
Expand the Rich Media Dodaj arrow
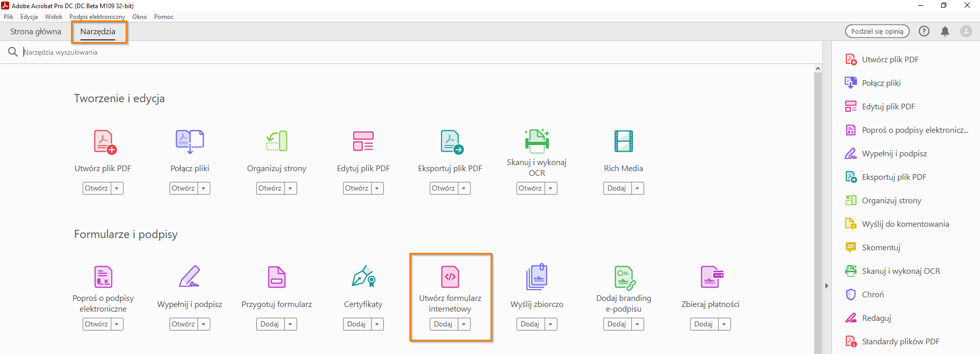(638, 188)
